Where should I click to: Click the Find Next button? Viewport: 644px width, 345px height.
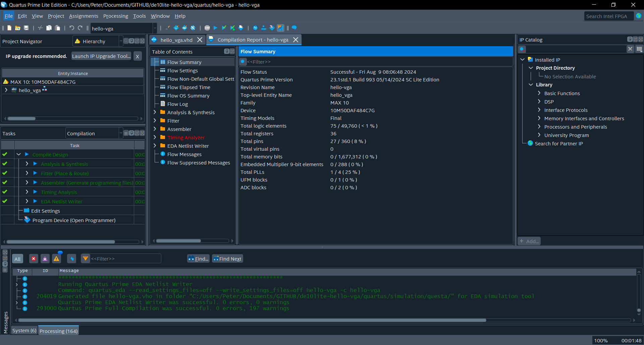(x=227, y=259)
